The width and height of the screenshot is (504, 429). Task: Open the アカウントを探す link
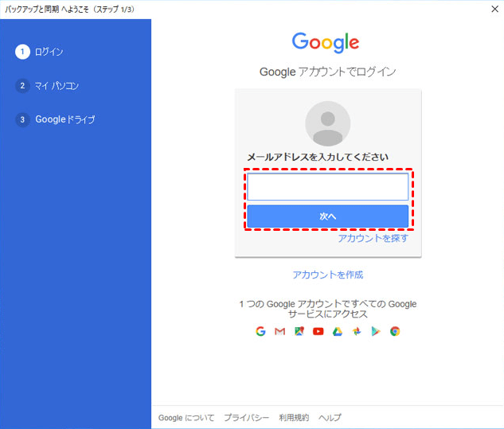pyautogui.click(x=373, y=238)
